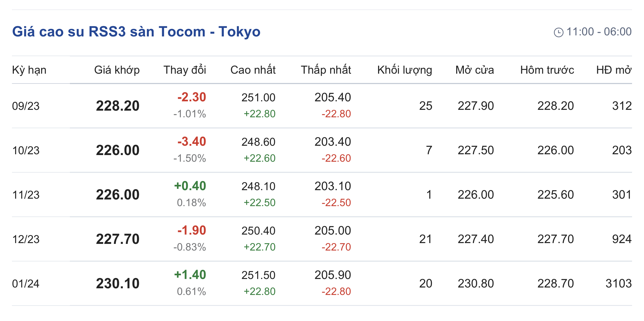
Task: Select the Thay đổi column header
Action: point(185,70)
